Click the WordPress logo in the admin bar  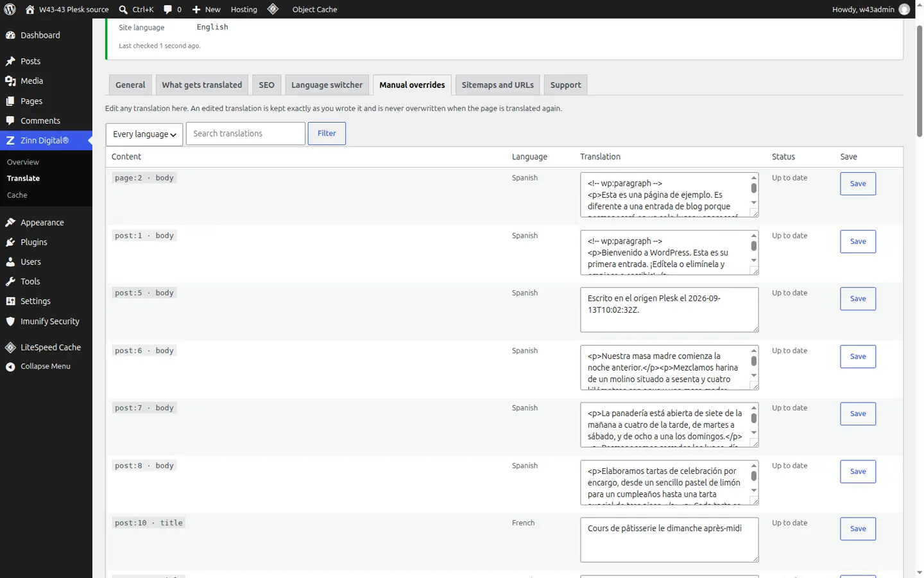[x=10, y=9]
